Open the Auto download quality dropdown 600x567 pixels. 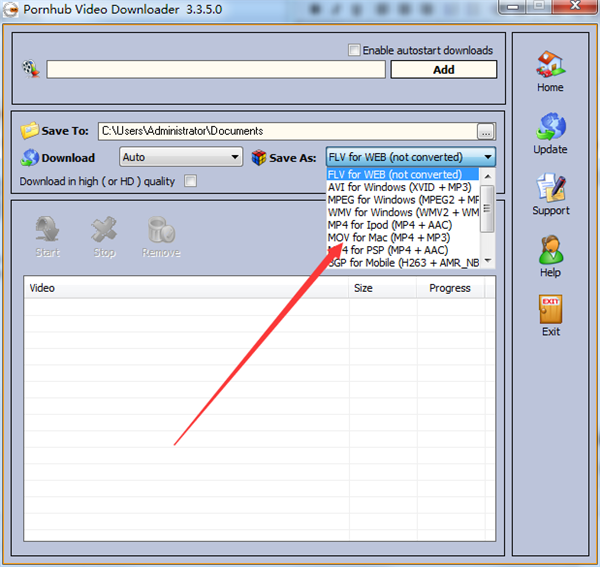point(181,157)
